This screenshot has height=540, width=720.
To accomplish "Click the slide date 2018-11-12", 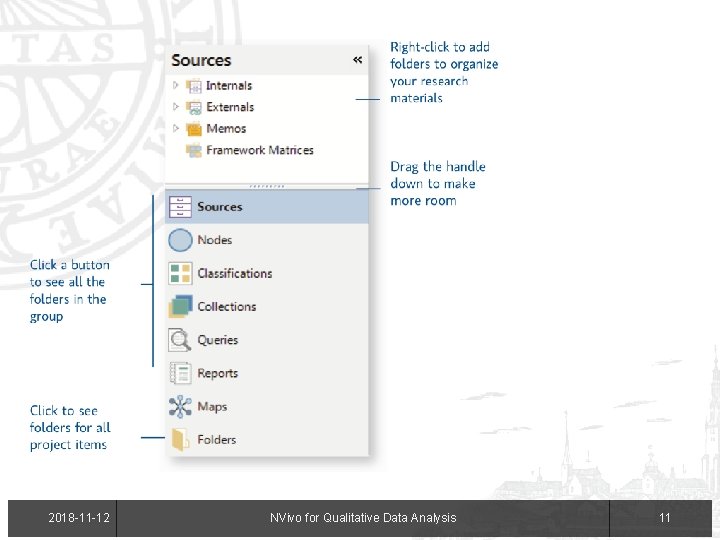I will [x=79, y=518].
